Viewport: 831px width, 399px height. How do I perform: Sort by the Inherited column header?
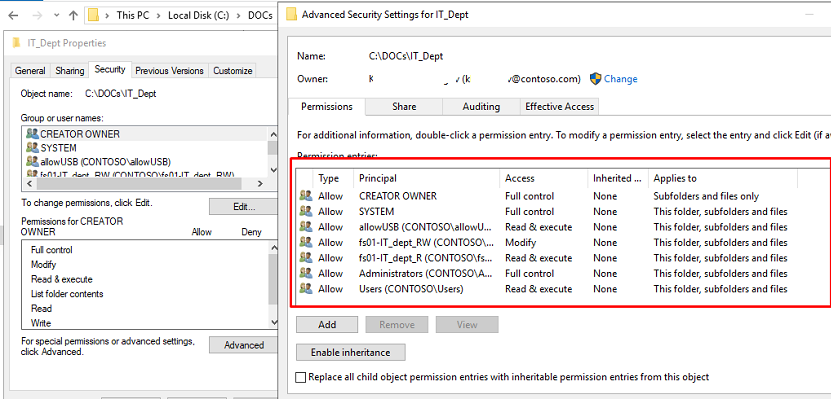[618, 179]
